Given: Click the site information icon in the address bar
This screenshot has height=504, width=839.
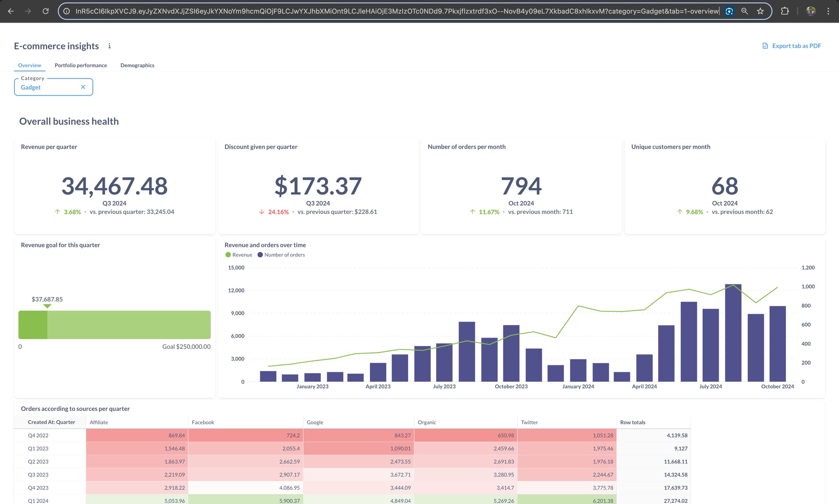Looking at the screenshot, I should click(66, 11).
